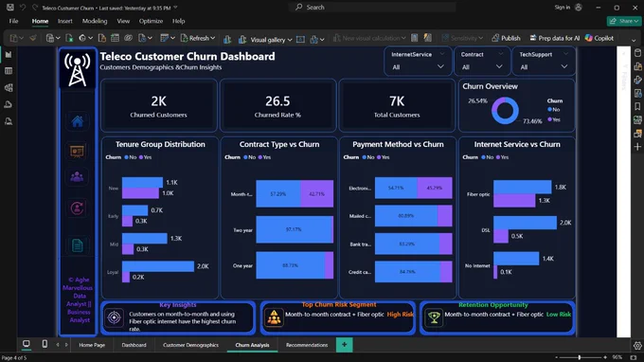Expand the Transform data dropdown arrow
Screen dimensions: 644x362
tap(173, 38)
